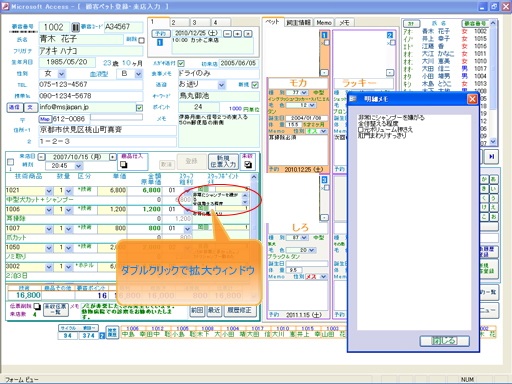Click the 検索履歴 icon button at bottom
The image size is (512, 384).
112,332
